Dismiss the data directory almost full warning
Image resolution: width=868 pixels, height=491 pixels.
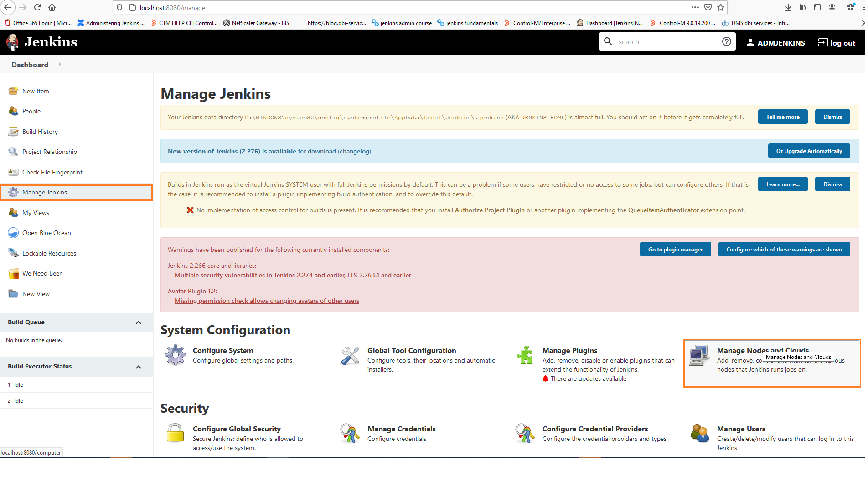pos(832,117)
